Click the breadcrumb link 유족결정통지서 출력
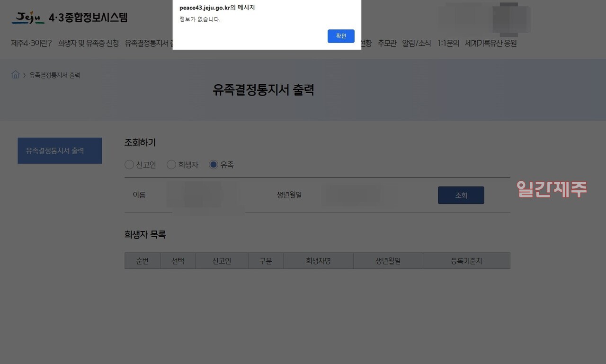The width and height of the screenshot is (606, 364). point(53,75)
